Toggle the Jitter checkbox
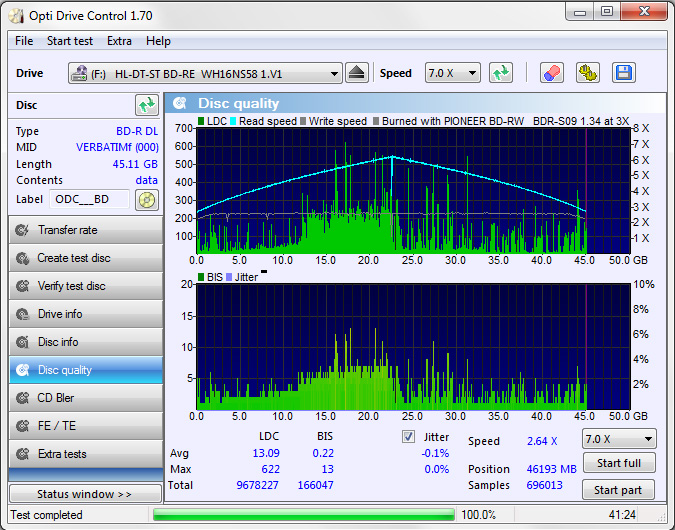Viewport: 675px width, 530px height. pos(408,437)
